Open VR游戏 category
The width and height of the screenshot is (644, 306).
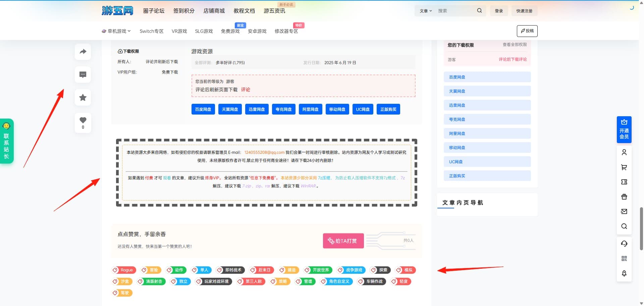(179, 31)
